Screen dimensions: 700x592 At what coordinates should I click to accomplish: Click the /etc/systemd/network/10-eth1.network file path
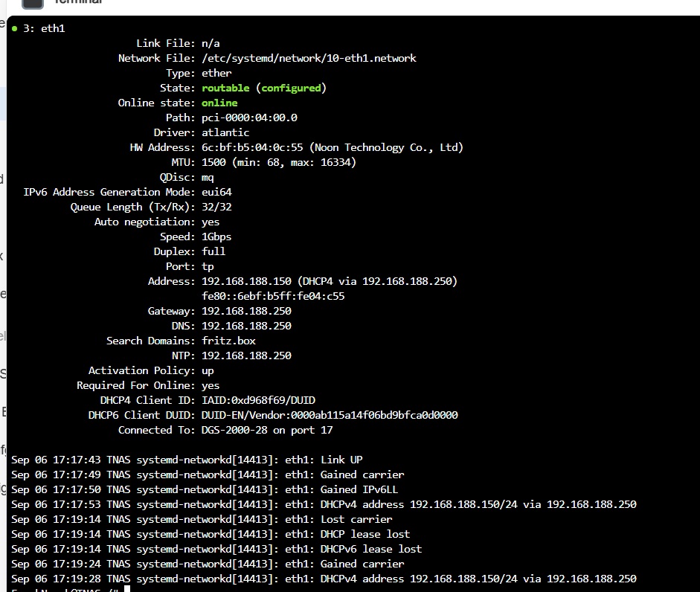309,59
